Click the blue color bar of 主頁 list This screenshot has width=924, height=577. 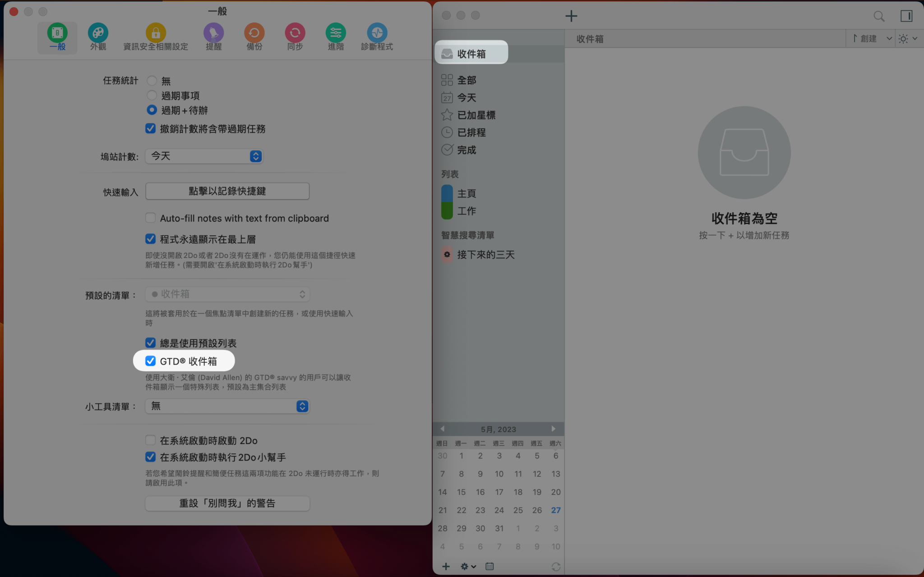pyautogui.click(x=447, y=193)
